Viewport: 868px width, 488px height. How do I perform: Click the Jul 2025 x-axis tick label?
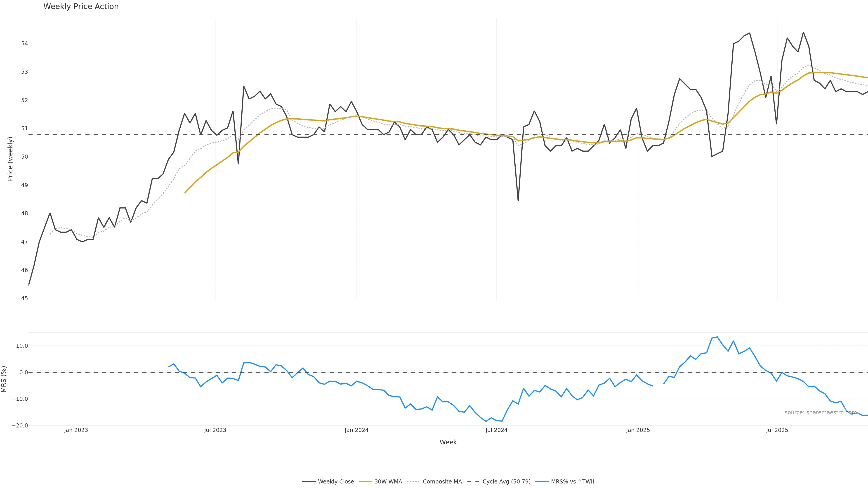(x=777, y=430)
